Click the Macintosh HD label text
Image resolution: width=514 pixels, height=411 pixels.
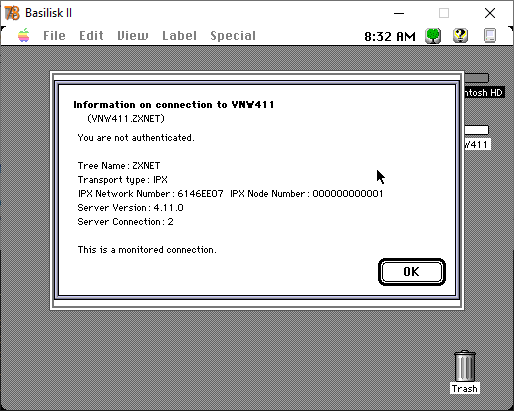click(x=484, y=92)
